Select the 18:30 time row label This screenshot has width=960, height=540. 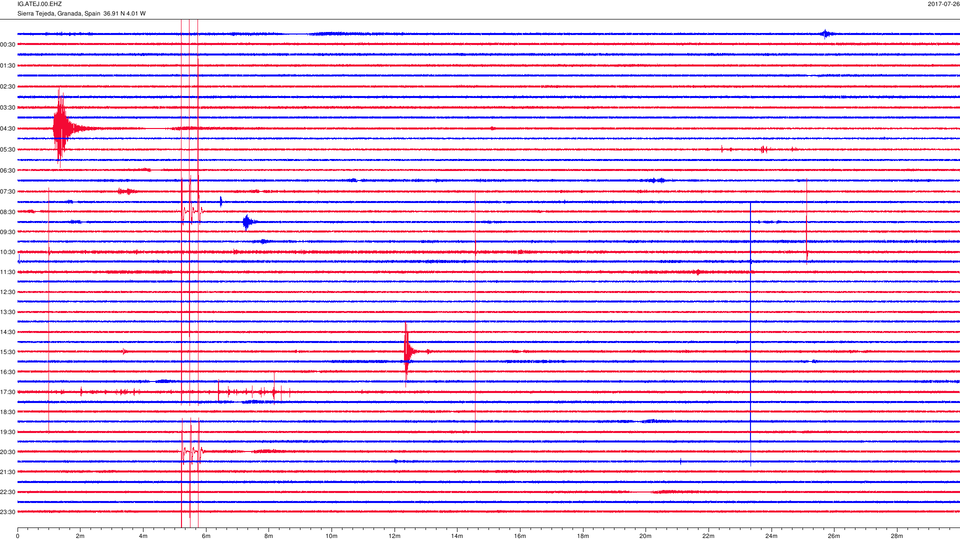click(8, 412)
